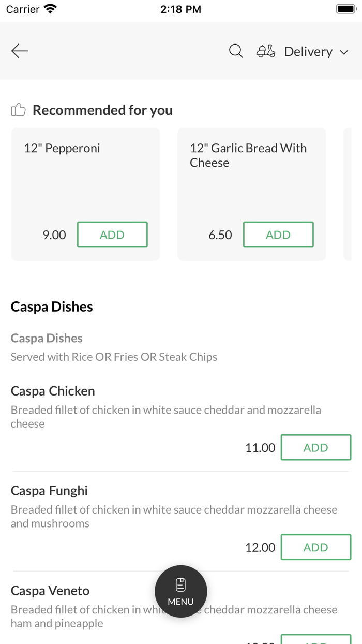Open the search icon
This screenshot has width=362, height=644.
coord(236,51)
